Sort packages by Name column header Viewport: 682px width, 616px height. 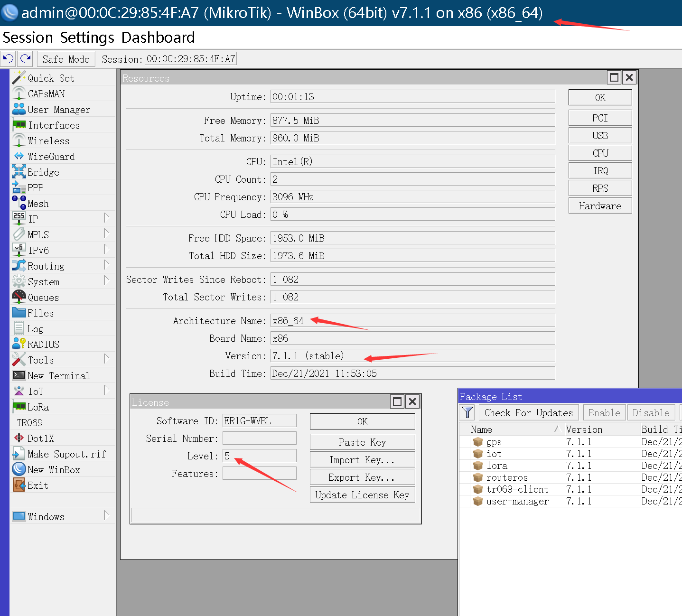pos(517,429)
